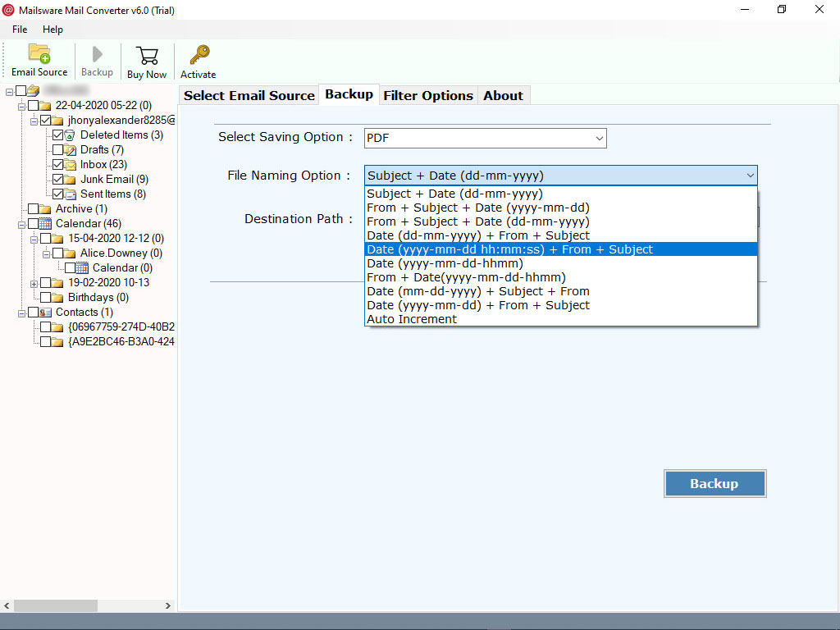This screenshot has height=630, width=840.
Task: Click the Deleted Items recycle bin icon
Action: point(71,135)
